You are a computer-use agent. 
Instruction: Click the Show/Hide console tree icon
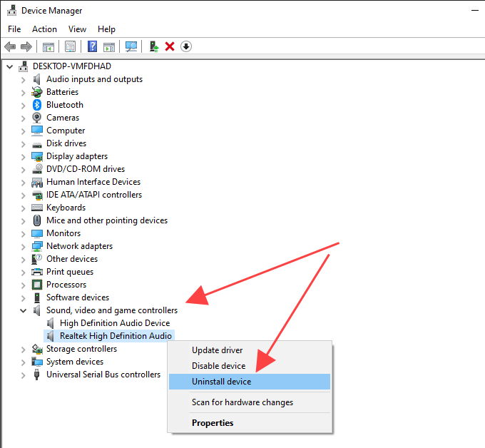point(48,46)
